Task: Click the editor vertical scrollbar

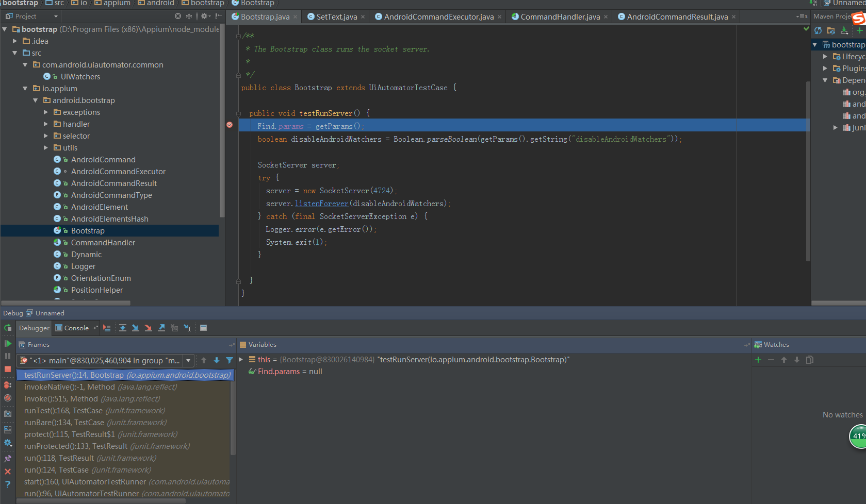Action: [x=808, y=171]
